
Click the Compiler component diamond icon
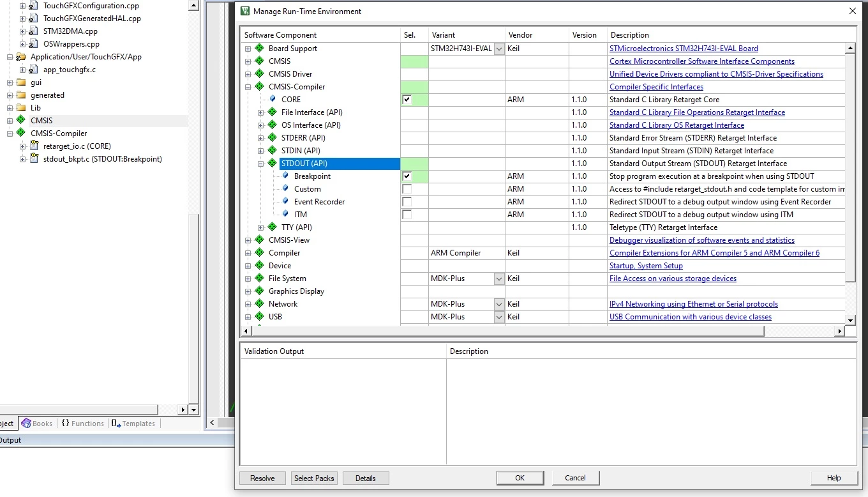259,252
